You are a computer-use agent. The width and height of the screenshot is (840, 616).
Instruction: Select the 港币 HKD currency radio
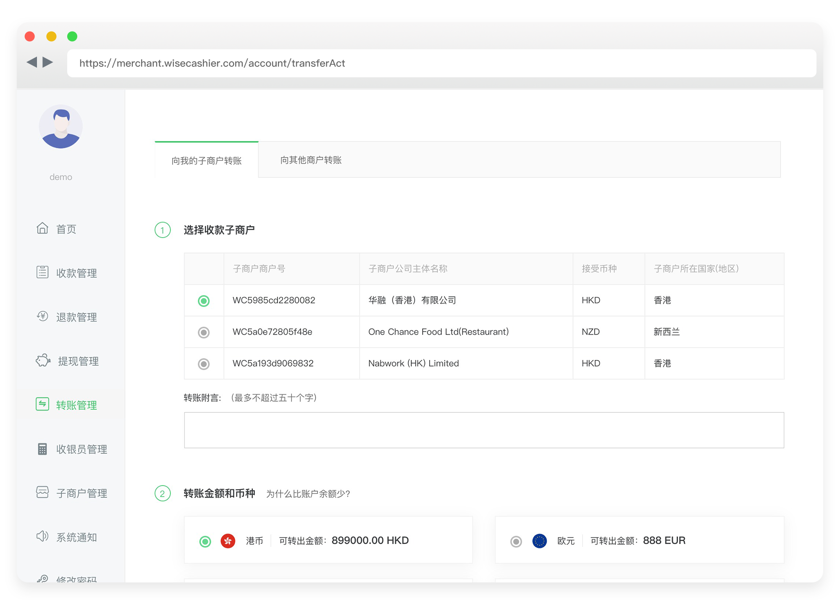point(205,542)
